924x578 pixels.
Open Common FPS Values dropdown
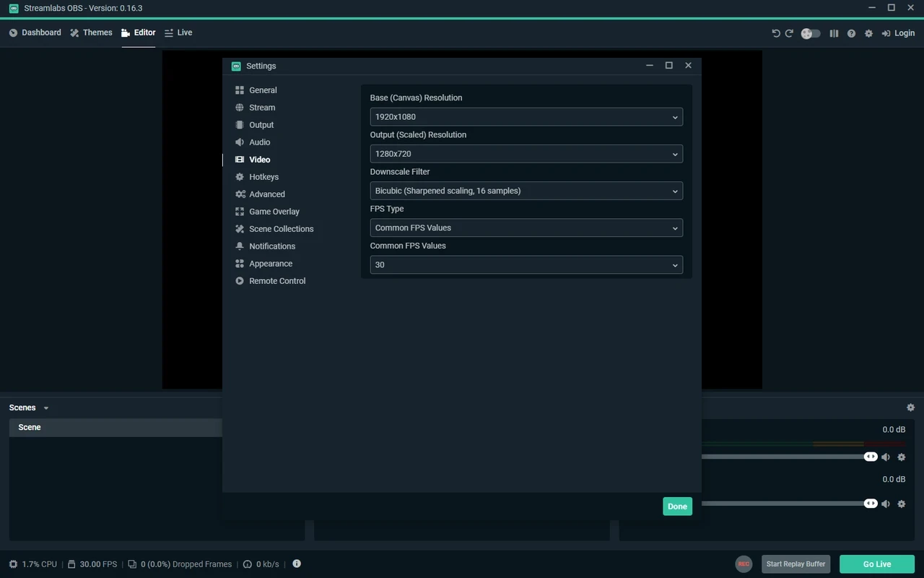(x=526, y=265)
